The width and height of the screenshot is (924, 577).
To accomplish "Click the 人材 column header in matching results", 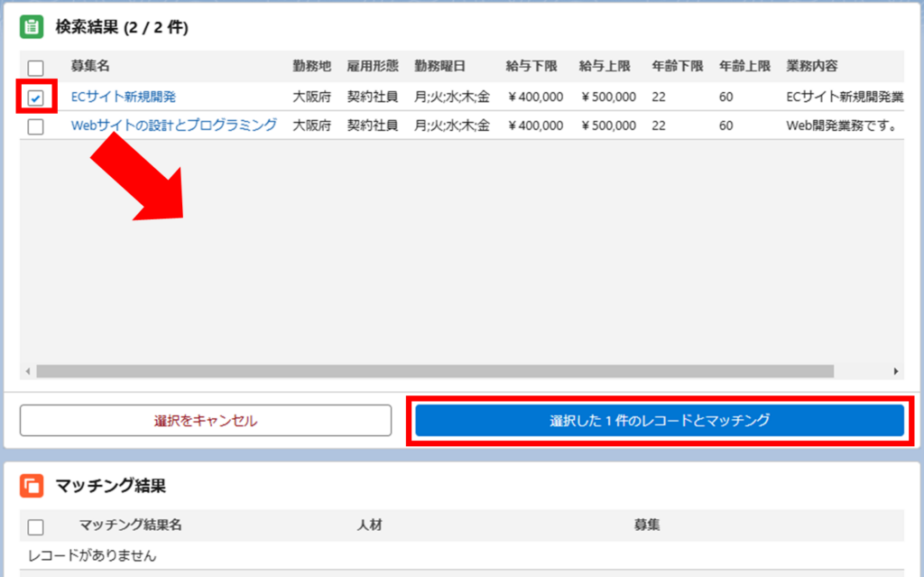I will click(370, 525).
